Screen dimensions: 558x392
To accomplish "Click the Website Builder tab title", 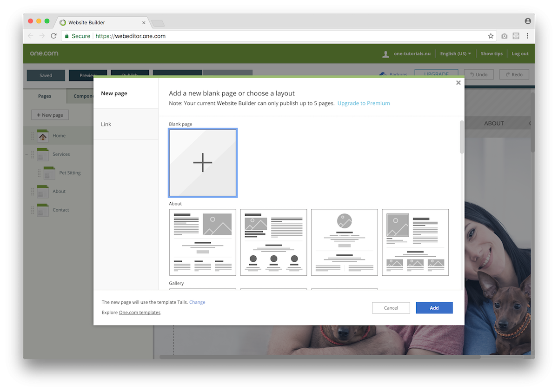I will 86,22.
